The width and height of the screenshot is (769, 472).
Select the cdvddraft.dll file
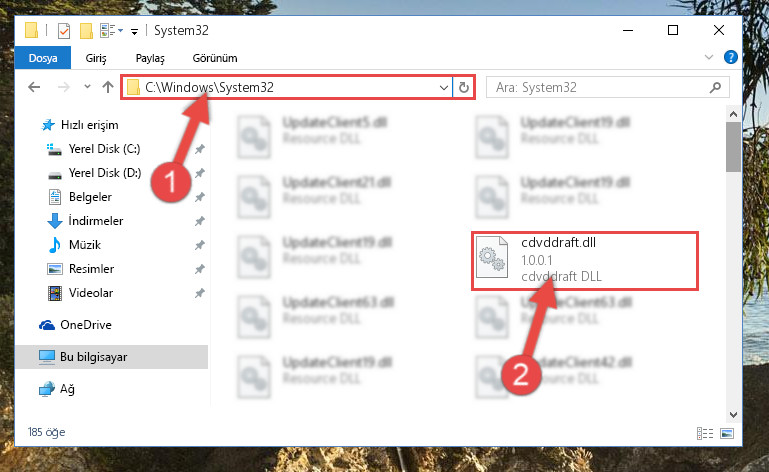[585, 260]
